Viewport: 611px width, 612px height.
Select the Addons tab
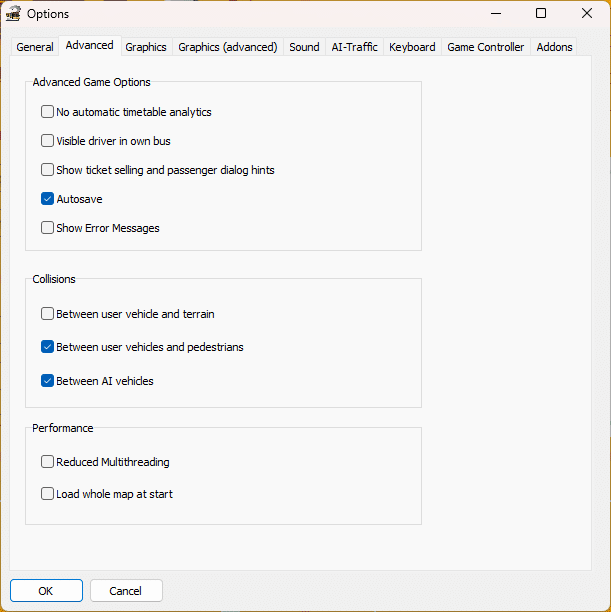pyautogui.click(x=554, y=47)
